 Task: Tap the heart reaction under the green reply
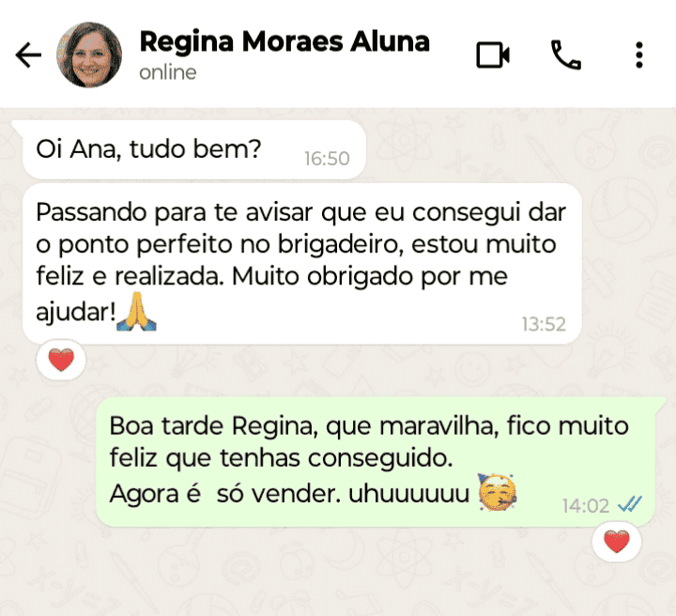coord(617,542)
